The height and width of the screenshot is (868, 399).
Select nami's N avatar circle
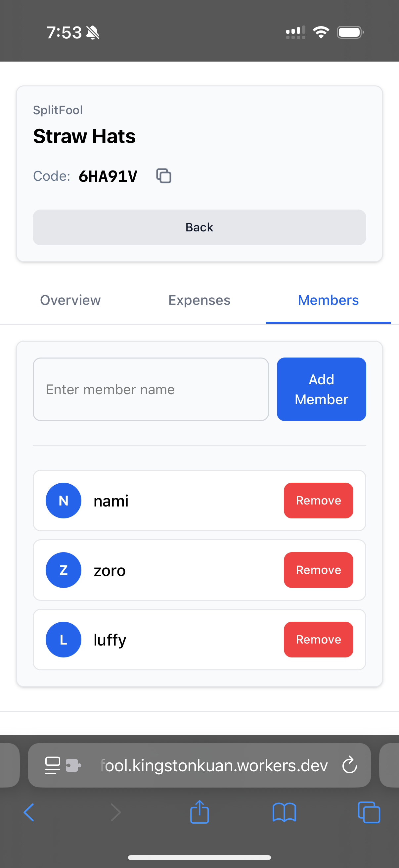pos(63,501)
